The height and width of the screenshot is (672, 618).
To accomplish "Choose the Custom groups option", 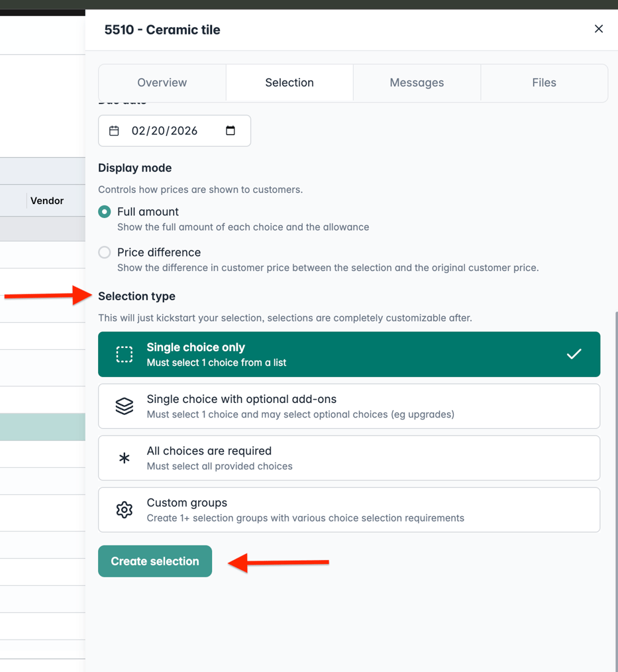I will pyautogui.click(x=349, y=510).
